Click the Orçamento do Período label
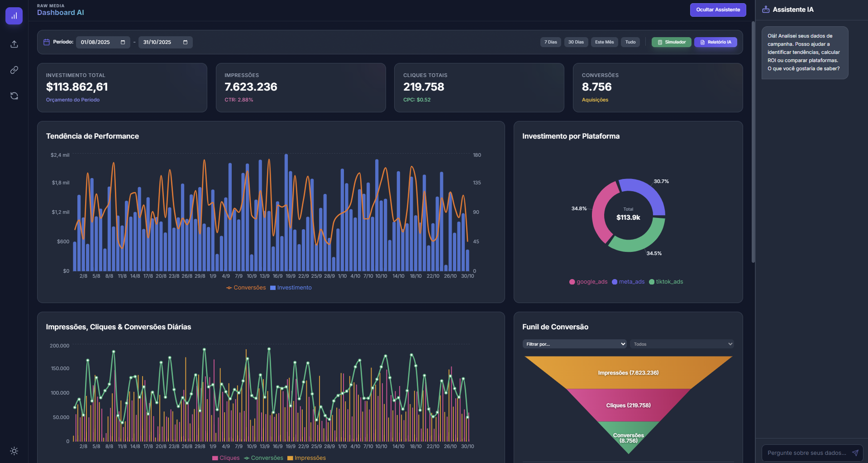The image size is (868, 463). (73, 100)
